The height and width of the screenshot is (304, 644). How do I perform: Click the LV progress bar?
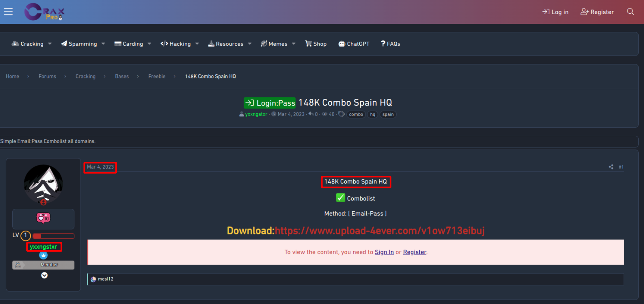tap(53, 236)
